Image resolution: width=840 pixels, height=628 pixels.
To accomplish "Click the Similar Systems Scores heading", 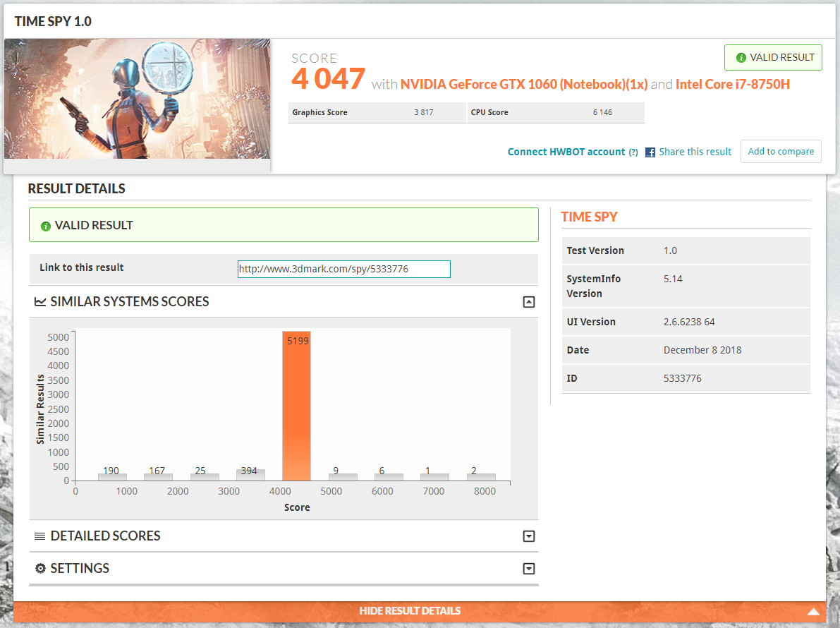I will click(x=130, y=302).
